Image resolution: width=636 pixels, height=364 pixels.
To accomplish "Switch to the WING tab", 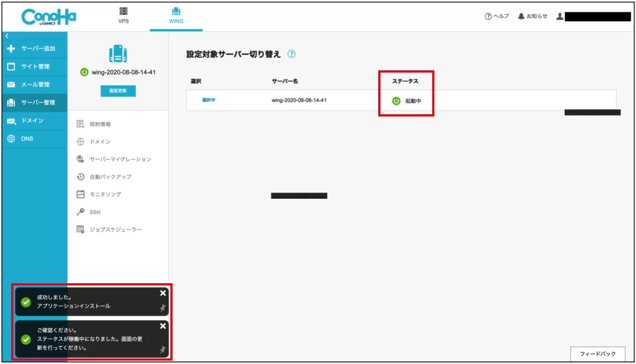I will 176,16.
